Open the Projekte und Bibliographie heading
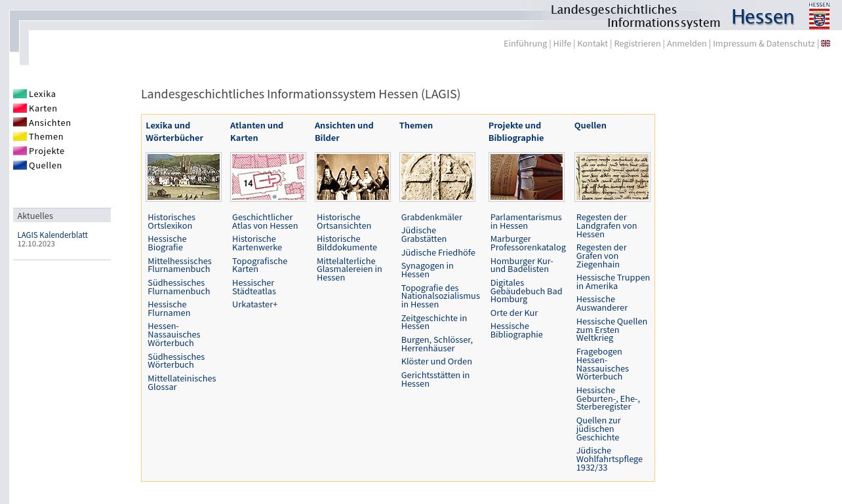The image size is (842, 504). point(516,131)
